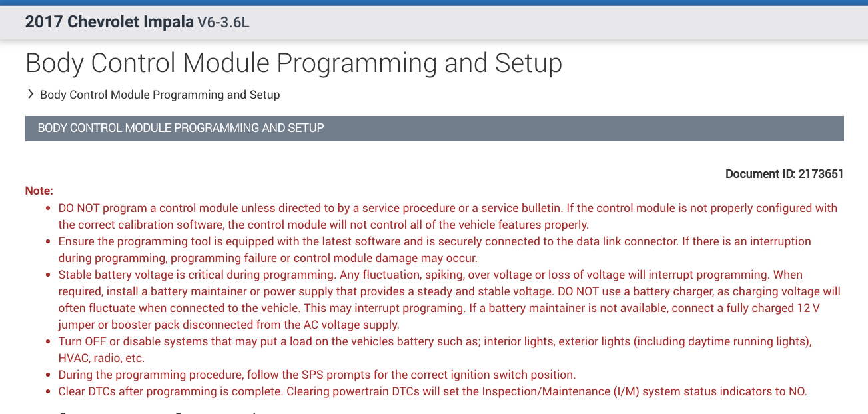Viewport: 868px width, 414px height.
Task: Click the document number 2173651
Action: 820,174
